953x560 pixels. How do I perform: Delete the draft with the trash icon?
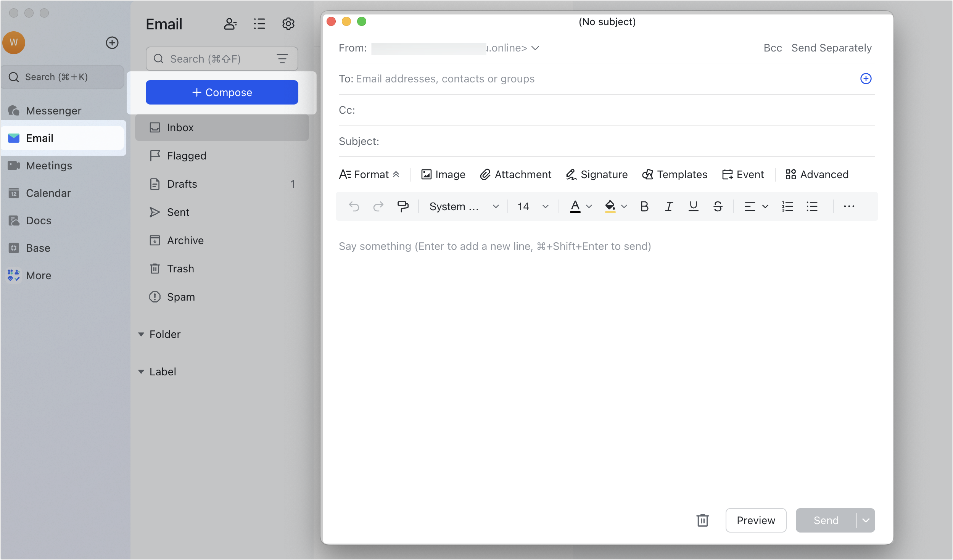pyautogui.click(x=702, y=520)
